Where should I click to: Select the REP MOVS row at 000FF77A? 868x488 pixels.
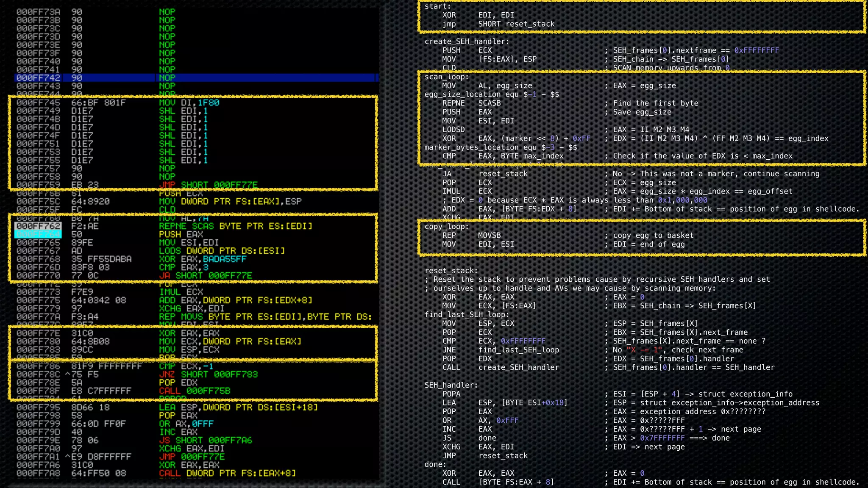[194, 316]
